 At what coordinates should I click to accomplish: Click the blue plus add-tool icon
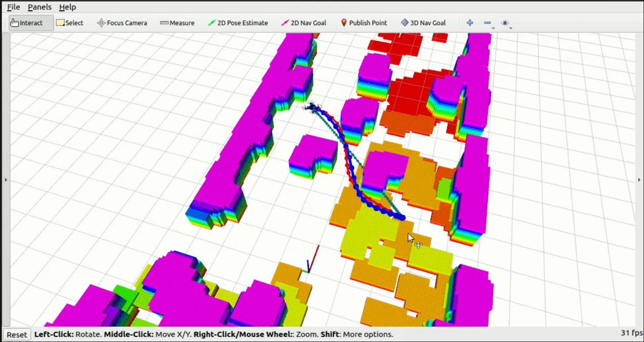(x=470, y=23)
